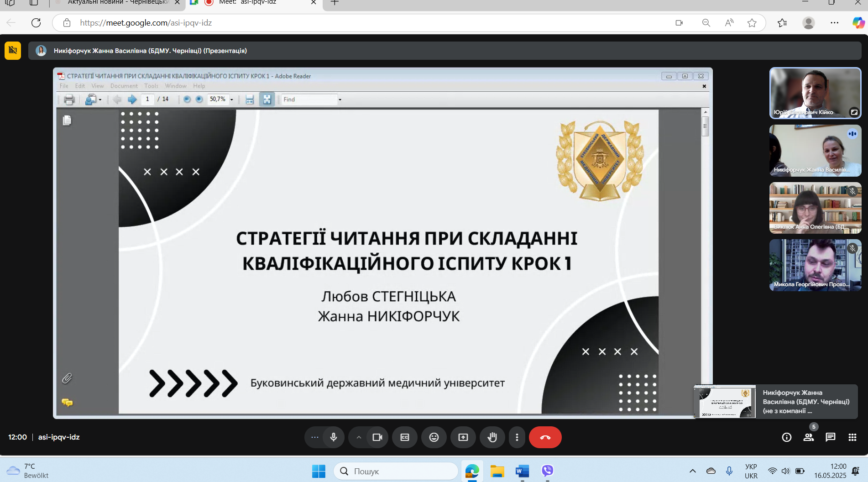Open meeting details info icon

pos(786,437)
